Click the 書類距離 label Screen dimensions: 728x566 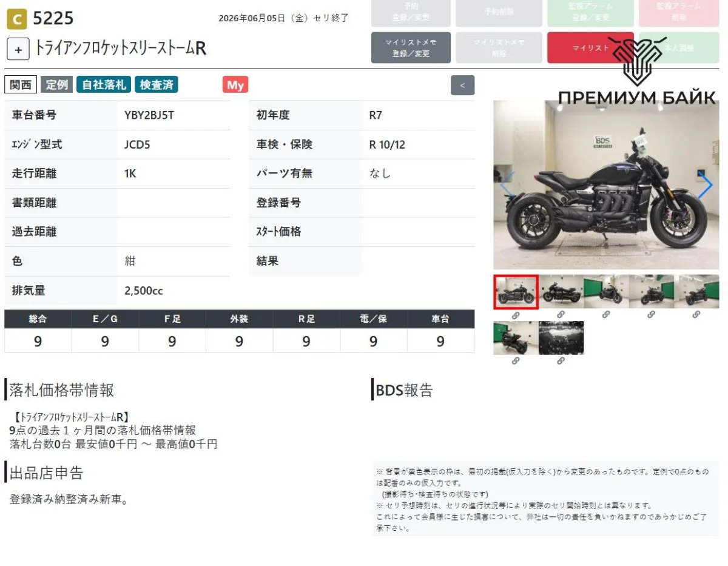[34, 203]
